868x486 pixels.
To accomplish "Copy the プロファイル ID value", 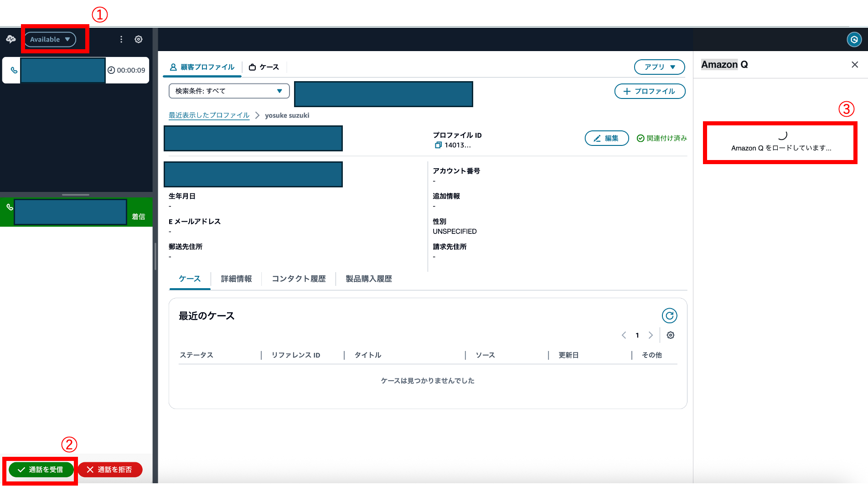I will point(438,145).
